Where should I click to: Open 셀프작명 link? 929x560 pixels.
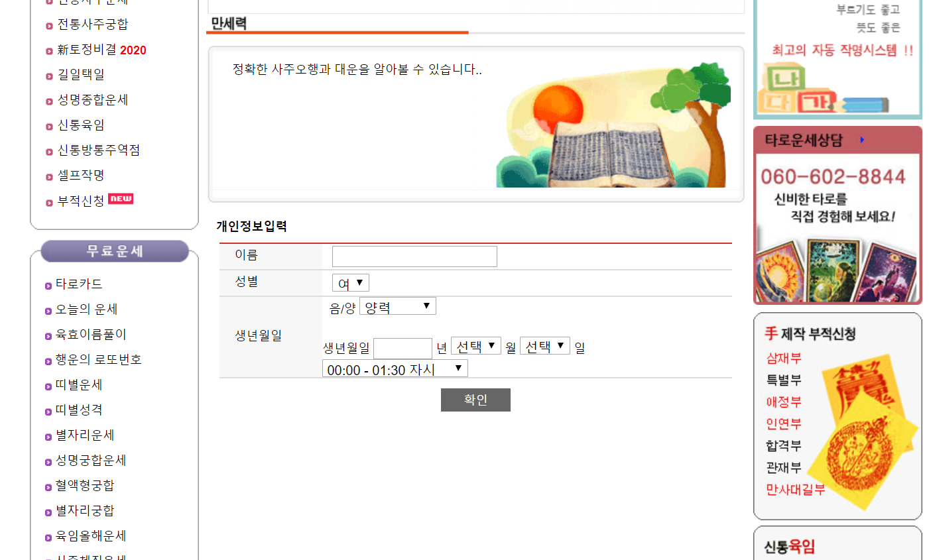[81, 176]
